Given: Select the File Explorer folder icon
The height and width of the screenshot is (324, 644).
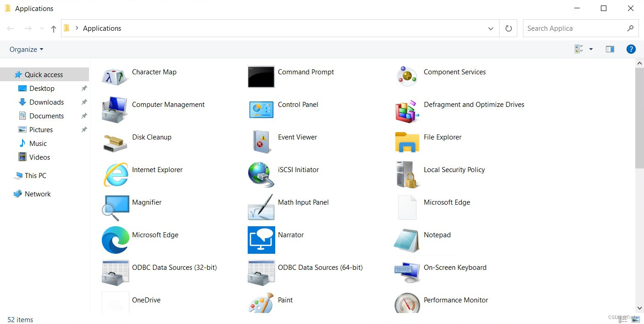Looking at the screenshot, I should (x=407, y=142).
